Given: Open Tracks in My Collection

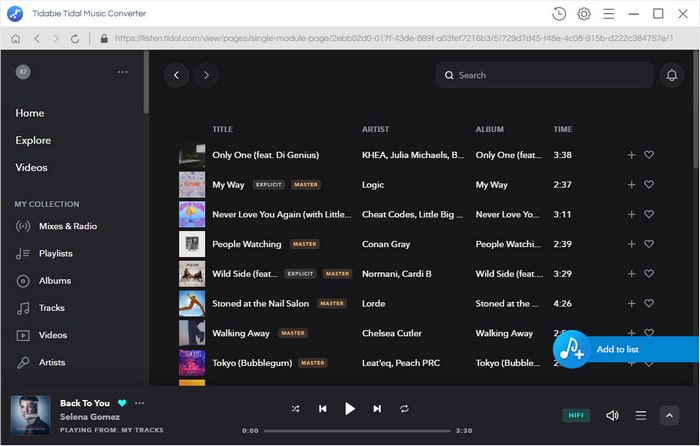Looking at the screenshot, I should tap(40, 308).
